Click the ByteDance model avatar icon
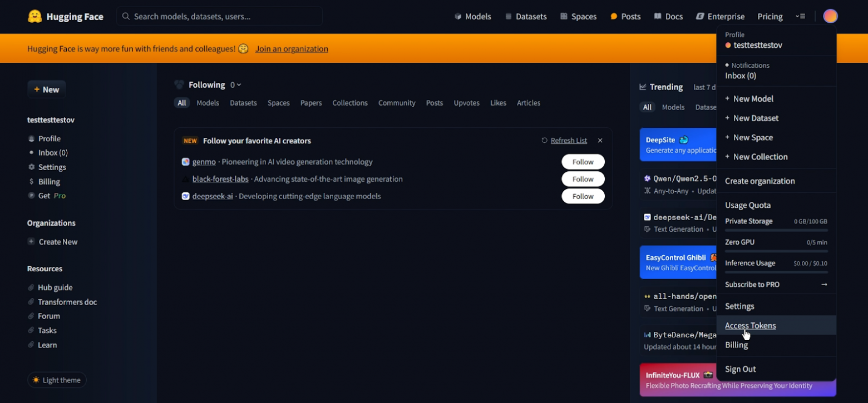Image resolution: width=868 pixels, height=403 pixels. (647, 335)
